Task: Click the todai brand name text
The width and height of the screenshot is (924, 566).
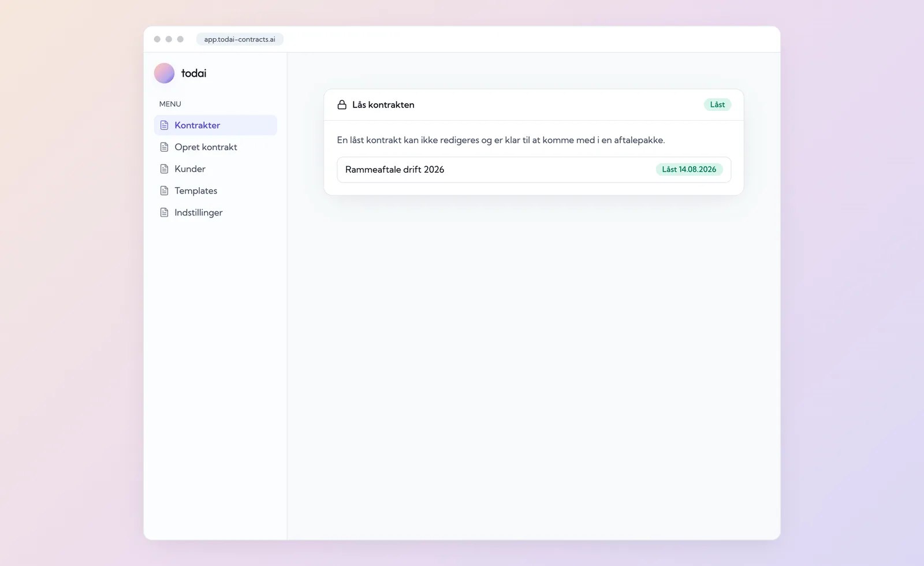Action: pyautogui.click(x=193, y=73)
